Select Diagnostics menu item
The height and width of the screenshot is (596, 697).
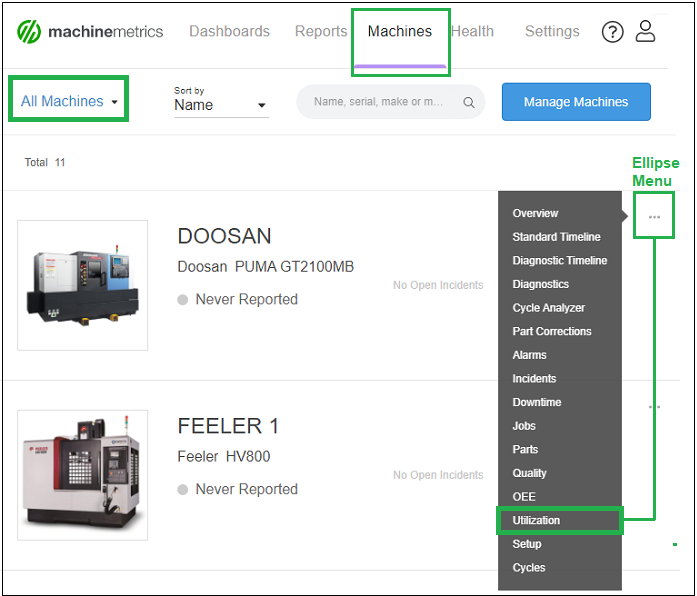pyautogui.click(x=541, y=284)
